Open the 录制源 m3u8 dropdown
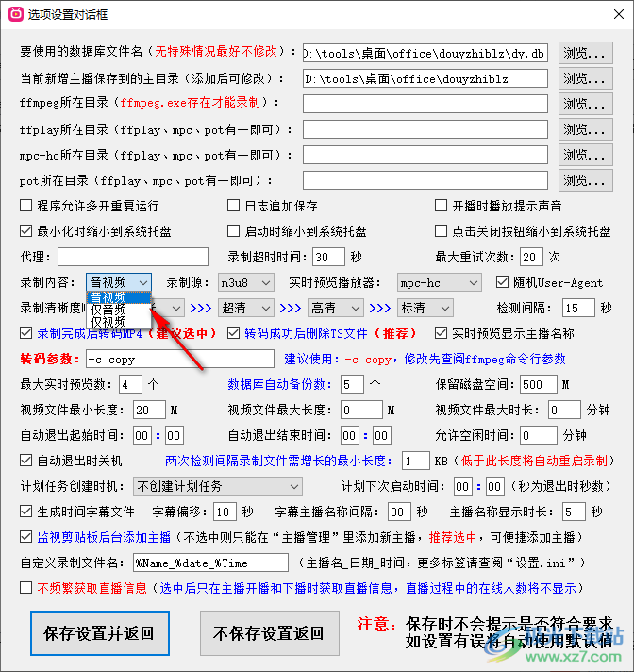The image size is (634, 672). [x=246, y=283]
